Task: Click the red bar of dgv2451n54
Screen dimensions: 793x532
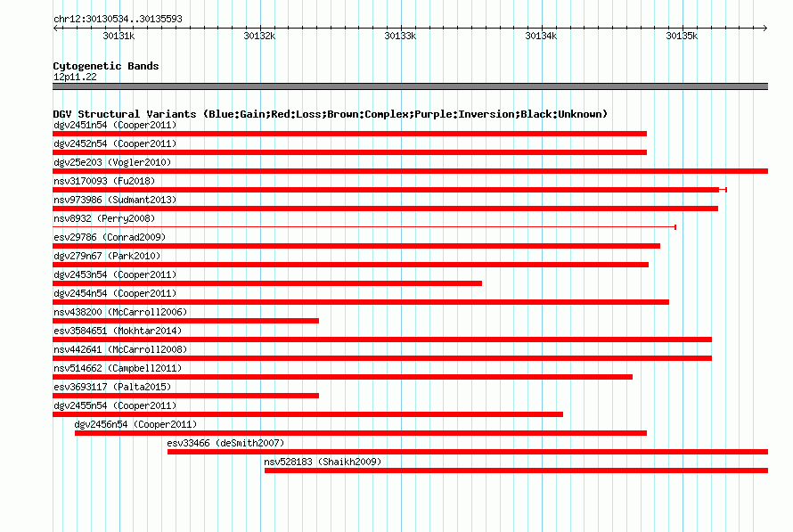Action: 349,134
